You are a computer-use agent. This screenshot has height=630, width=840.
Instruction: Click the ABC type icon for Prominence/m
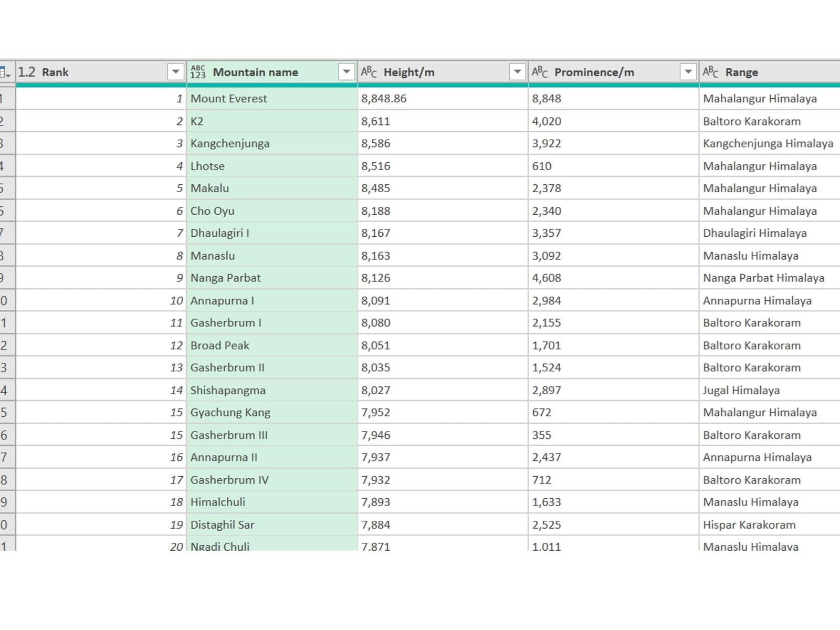pyautogui.click(x=539, y=72)
